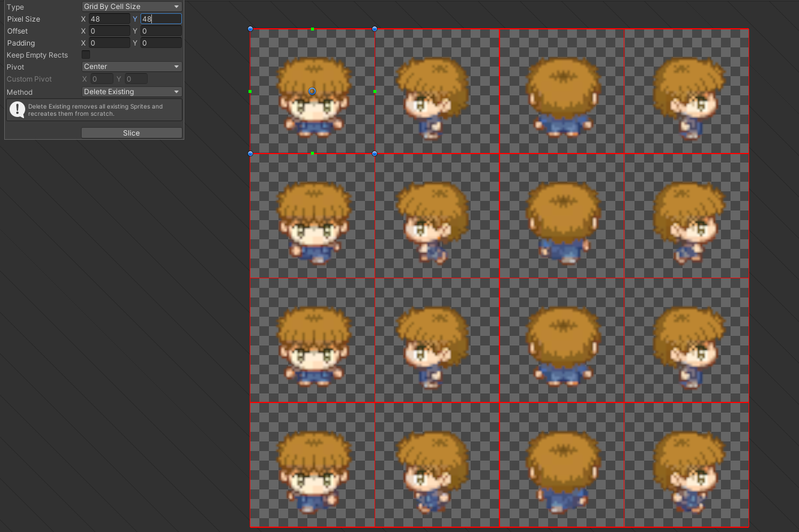Click the Pixel Size X input field

(x=109, y=19)
